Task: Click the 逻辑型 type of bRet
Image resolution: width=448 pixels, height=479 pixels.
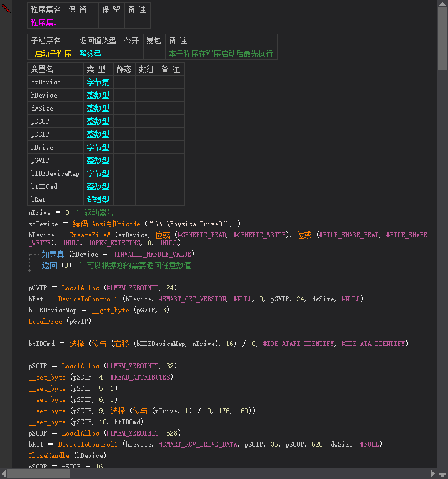Action: pyautogui.click(x=98, y=199)
